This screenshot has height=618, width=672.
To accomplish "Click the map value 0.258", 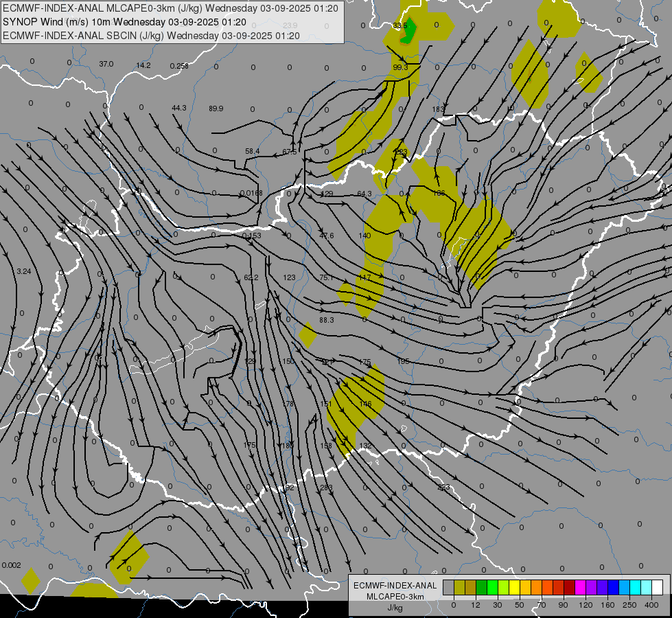I will tap(179, 66).
